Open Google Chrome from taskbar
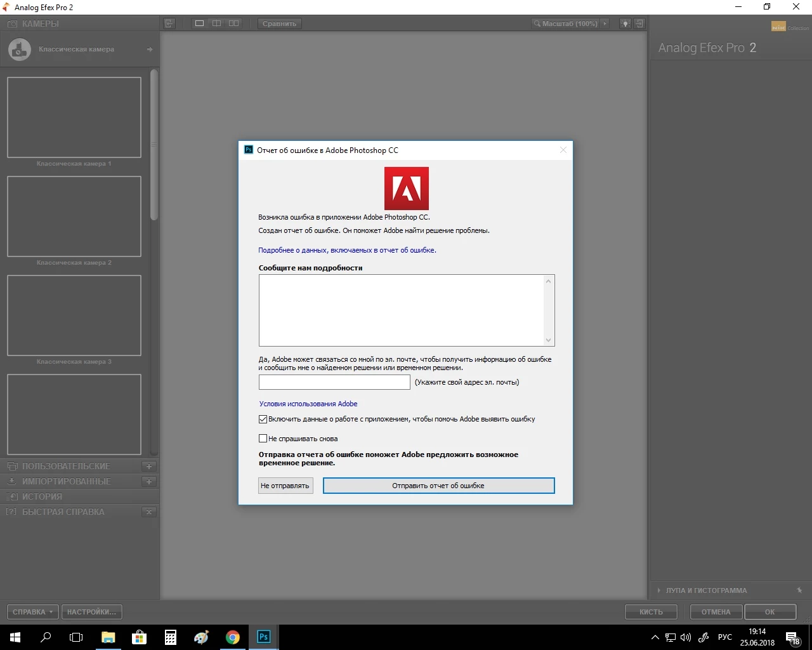Screen dimensions: 812x650 (x=233, y=637)
